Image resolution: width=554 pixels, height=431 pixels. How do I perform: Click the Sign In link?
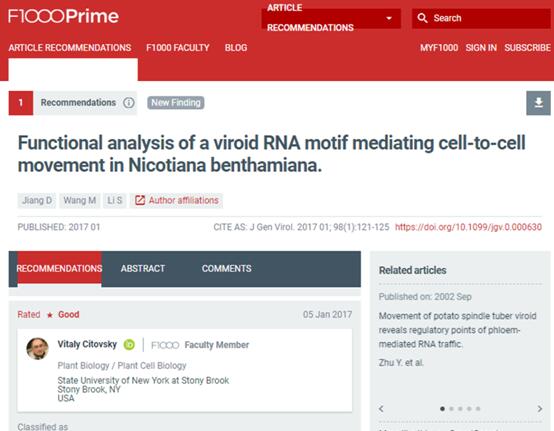[481, 48]
